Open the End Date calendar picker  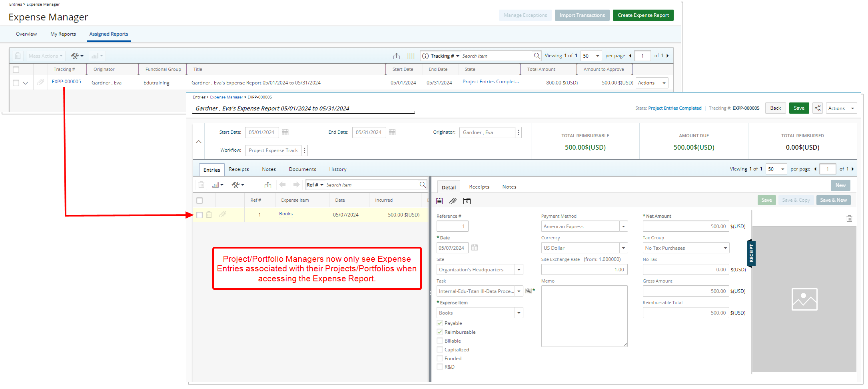pos(392,132)
